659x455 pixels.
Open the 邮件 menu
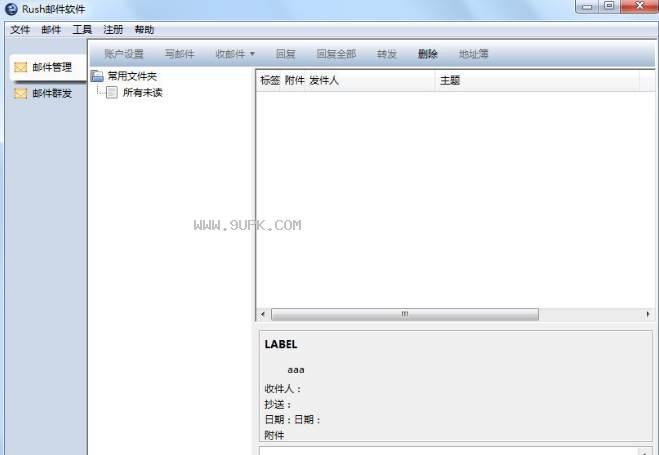(x=51, y=30)
